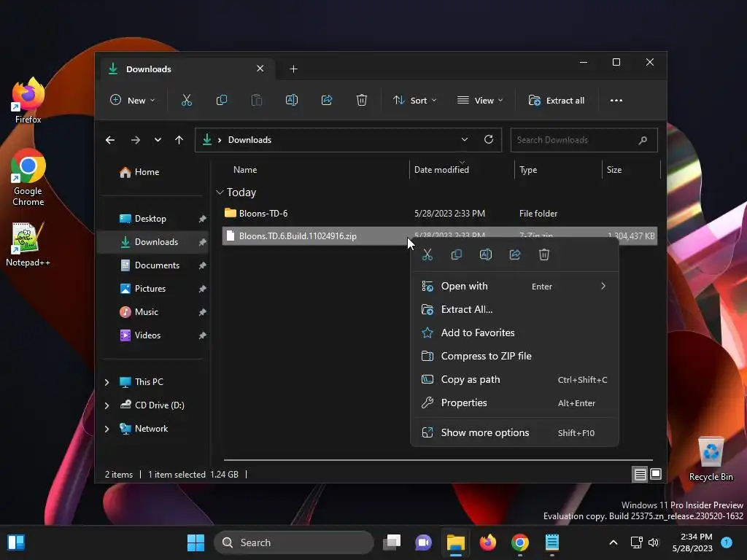The height and width of the screenshot is (560, 747).
Task: Click the Search Downloads field
Action: pos(584,140)
